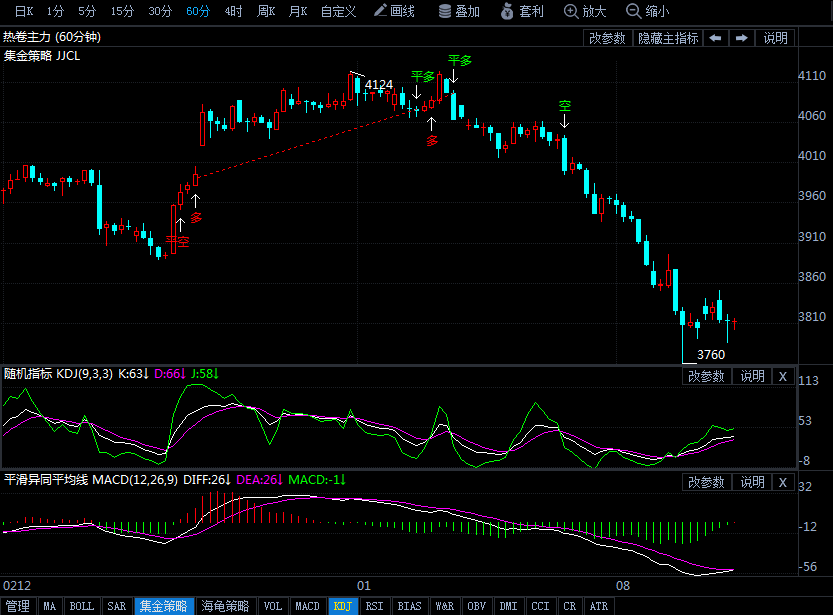Click the green MACD:-1 value
This screenshot has height=615, width=833.
(317, 480)
